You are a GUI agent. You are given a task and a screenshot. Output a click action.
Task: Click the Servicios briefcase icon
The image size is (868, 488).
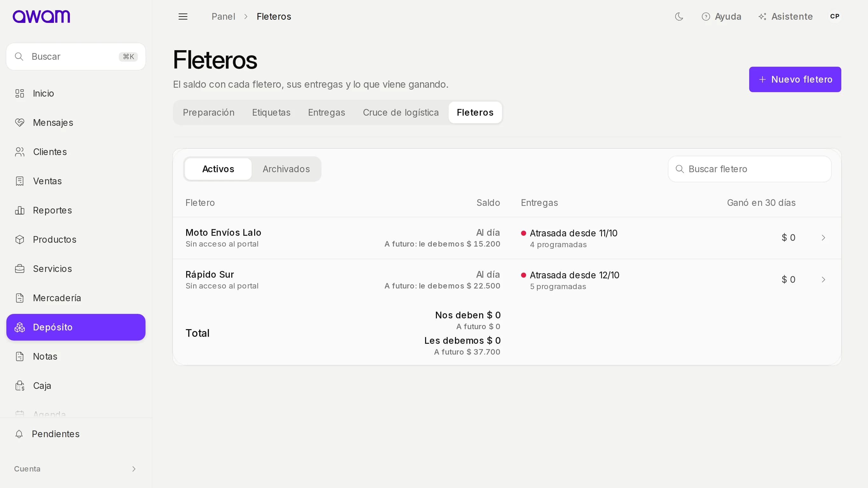pyautogui.click(x=20, y=268)
